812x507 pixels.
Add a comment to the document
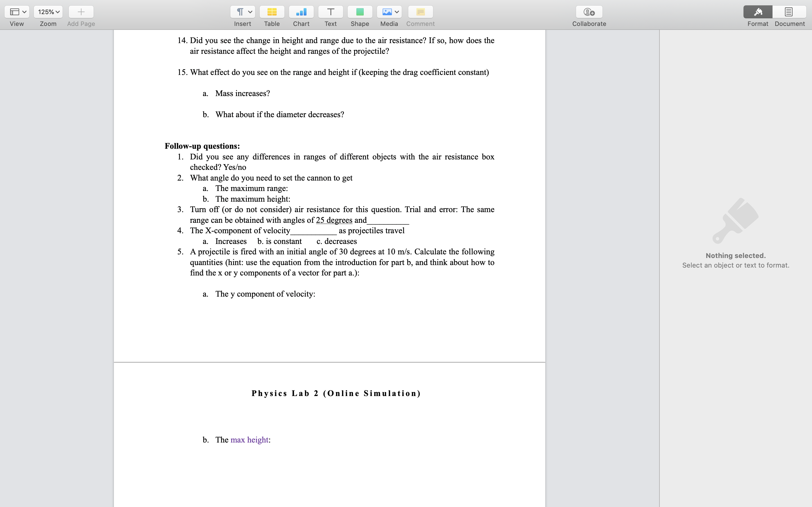point(420,12)
